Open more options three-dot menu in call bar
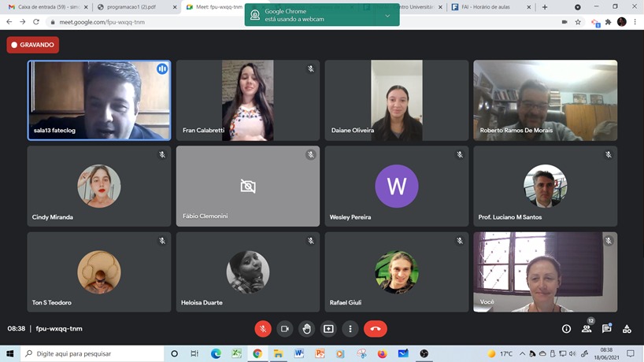 tap(350, 329)
